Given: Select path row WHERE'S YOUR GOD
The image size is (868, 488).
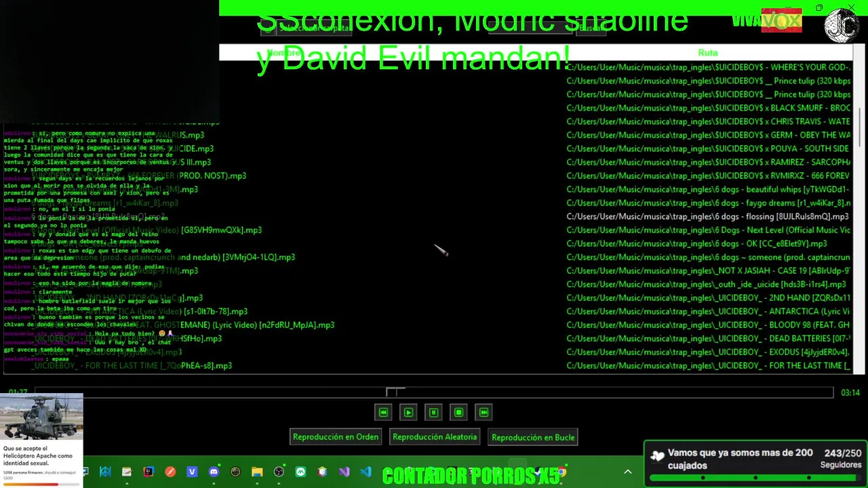Looking at the screenshot, I should point(709,67).
